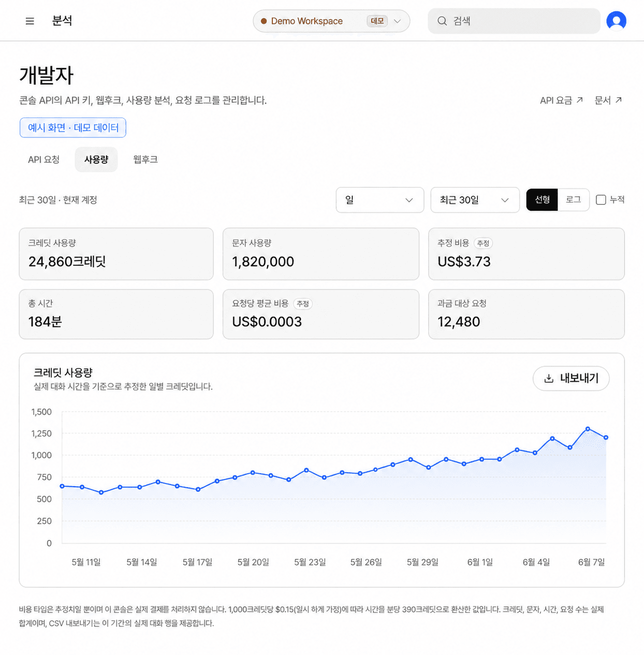Image resolution: width=644 pixels, height=655 pixels.
Task: Click the 크레딧 사용량 chart title
Action: click(x=63, y=372)
